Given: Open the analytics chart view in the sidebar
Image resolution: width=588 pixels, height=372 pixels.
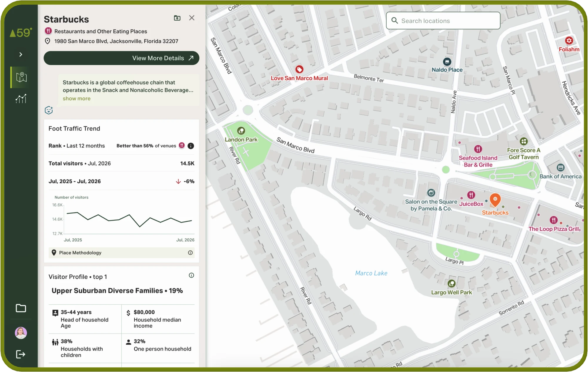Looking at the screenshot, I should 21,99.
